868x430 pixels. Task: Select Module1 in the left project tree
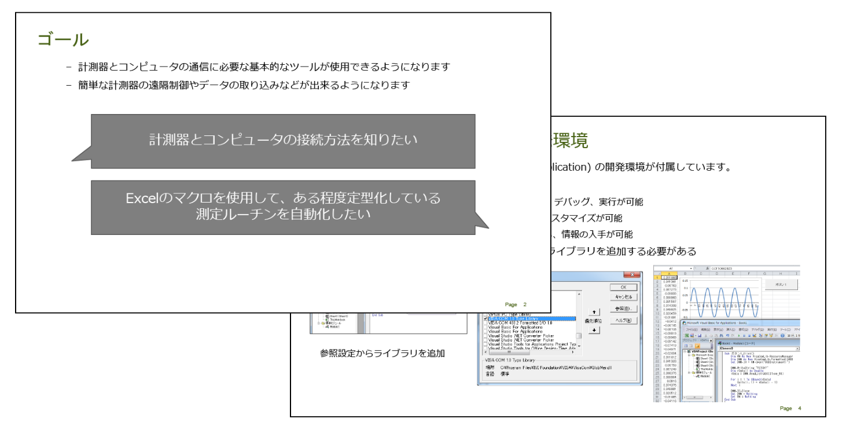[x=336, y=326]
